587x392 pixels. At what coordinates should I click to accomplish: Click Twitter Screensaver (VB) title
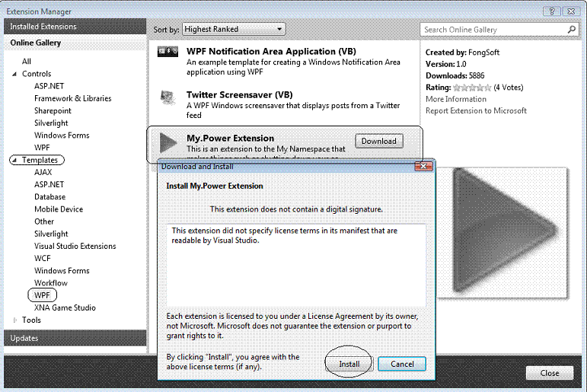[240, 94]
